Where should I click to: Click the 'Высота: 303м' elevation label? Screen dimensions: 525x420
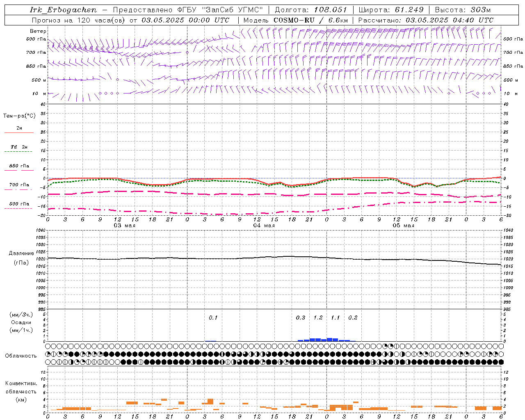(x=463, y=10)
